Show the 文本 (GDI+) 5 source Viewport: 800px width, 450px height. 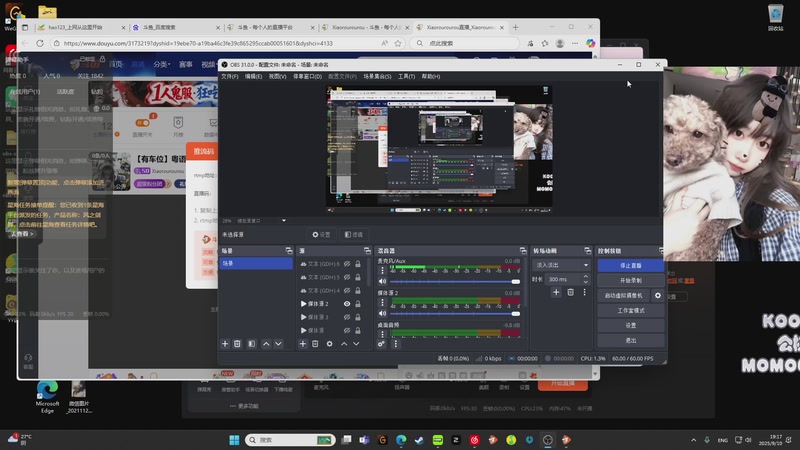[x=347, y=277]
